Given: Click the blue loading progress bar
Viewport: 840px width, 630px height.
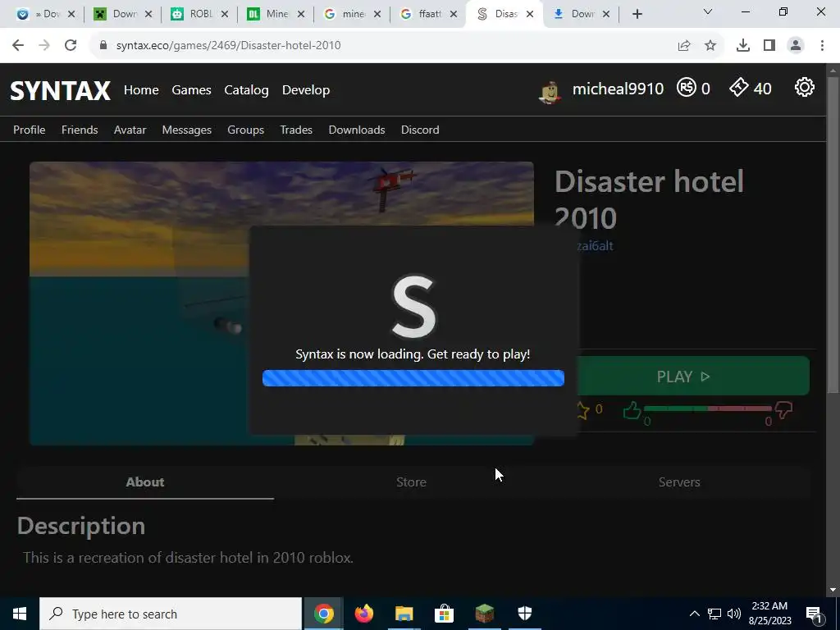Looking at the screenshot, I should pos(413,378).
